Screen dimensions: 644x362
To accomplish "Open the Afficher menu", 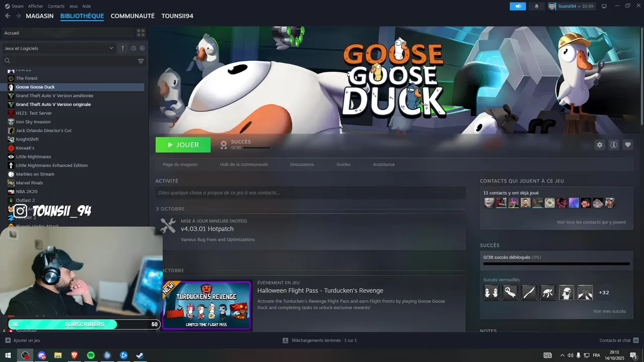I will click(x=36, y=6).
